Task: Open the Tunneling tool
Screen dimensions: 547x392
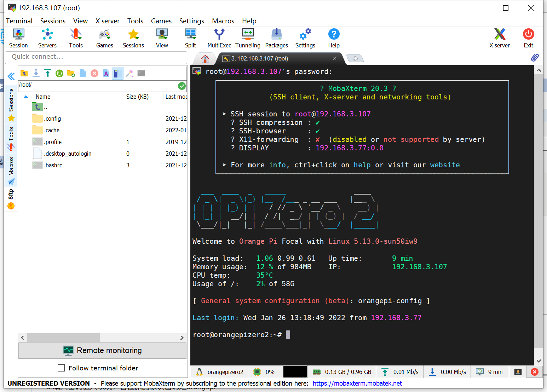Action: click(248, 38)
